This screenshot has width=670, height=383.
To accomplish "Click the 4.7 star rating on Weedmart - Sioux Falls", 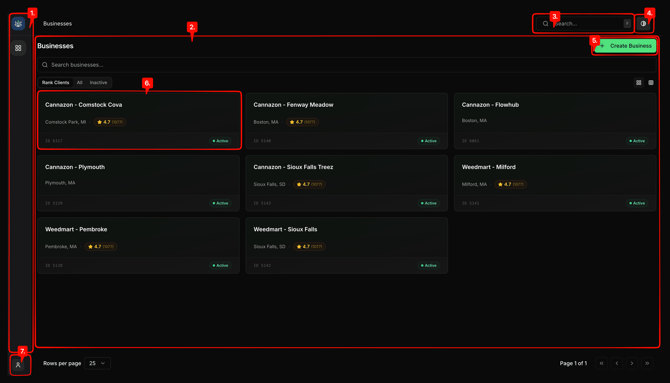I will [309, 247].
